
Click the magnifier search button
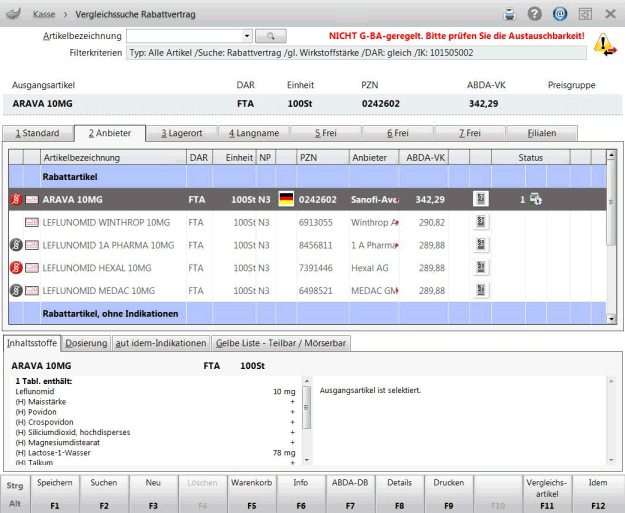271,36
